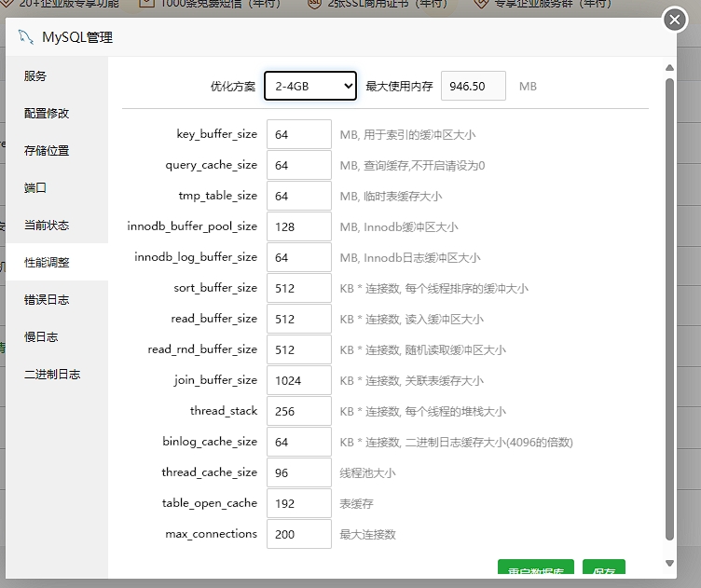Click the 'MB, Innodb缓冲区大小' description
This screenshot has width=701, height=588.
[x=399, y=227]
